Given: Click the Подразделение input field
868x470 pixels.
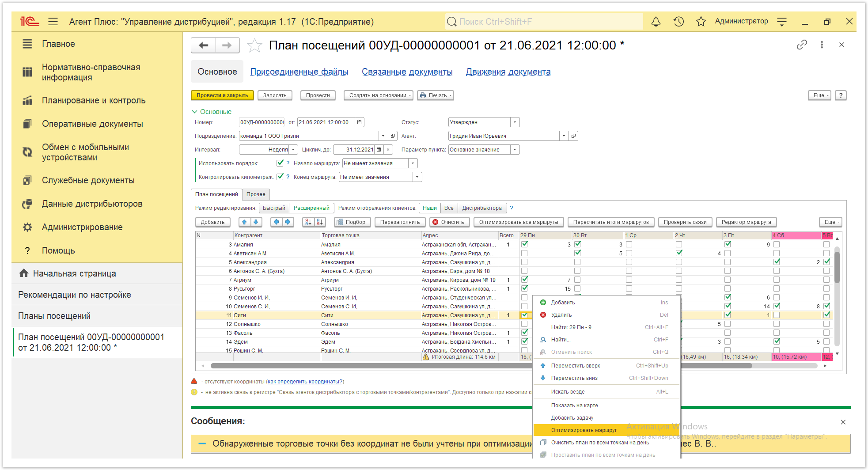Looking at the screenshot, I should [x=309, y=136].
